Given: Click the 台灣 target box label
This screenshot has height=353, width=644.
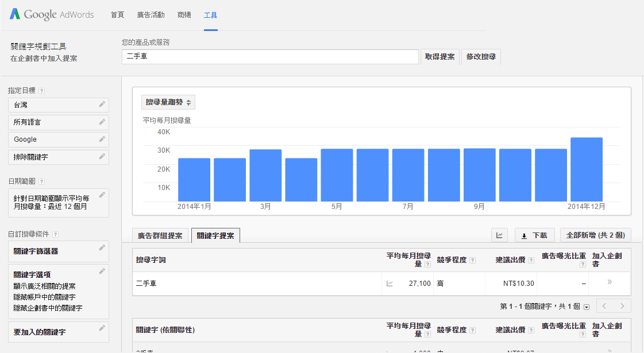Looking at the screenshot, I should point(21,105).
